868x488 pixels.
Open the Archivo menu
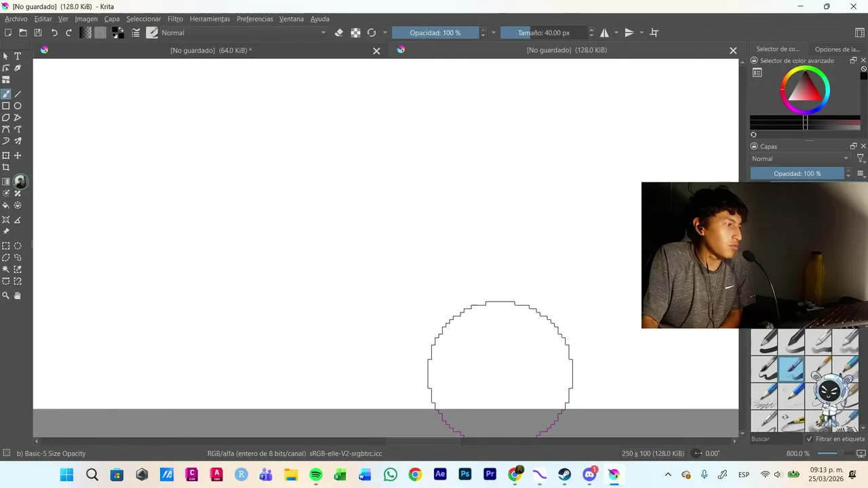[16, 19]
